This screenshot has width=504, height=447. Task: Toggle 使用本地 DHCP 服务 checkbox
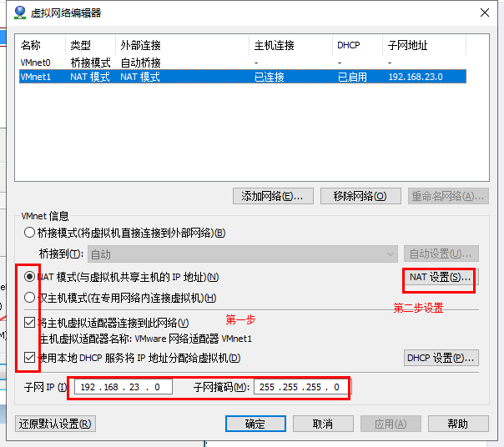pyautogui.click(x=29, y=357)
